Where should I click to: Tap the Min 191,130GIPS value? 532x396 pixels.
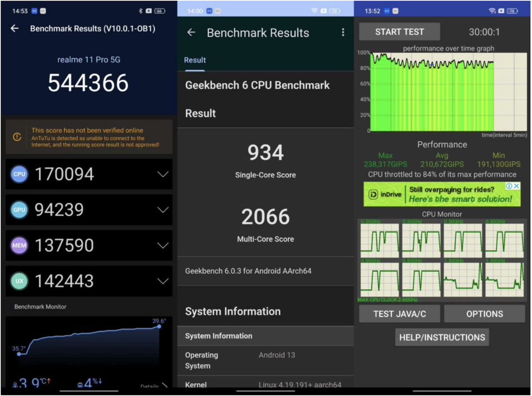click(499, 164)
